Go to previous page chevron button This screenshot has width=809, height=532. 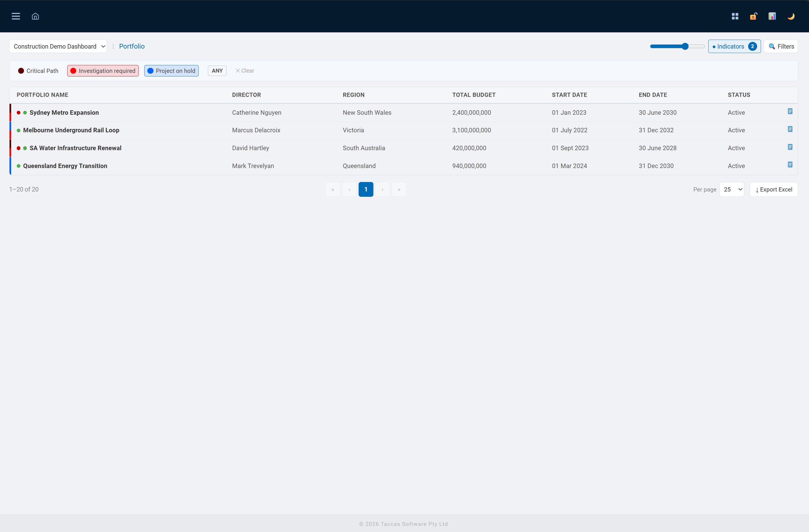click(x=349, y=189)
